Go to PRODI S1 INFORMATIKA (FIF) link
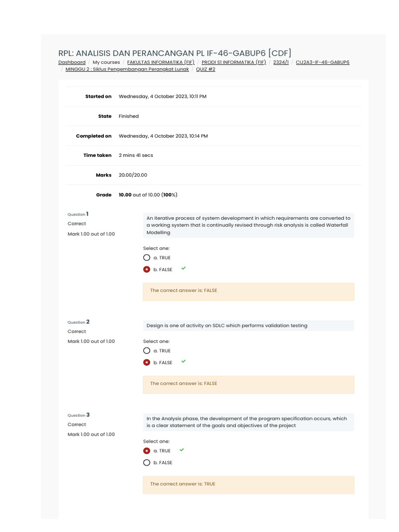The width and height of the screenshot is (399, 532). 234,62
